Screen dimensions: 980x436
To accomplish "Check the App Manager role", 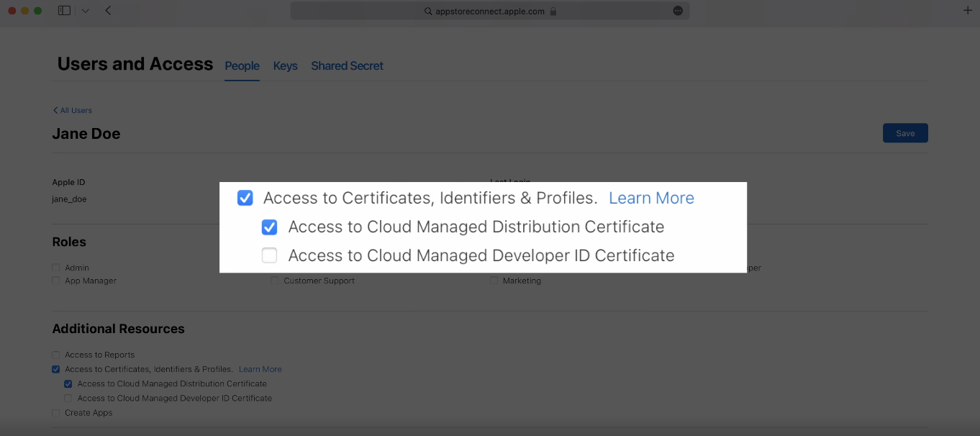I will (x=55, y=281).
